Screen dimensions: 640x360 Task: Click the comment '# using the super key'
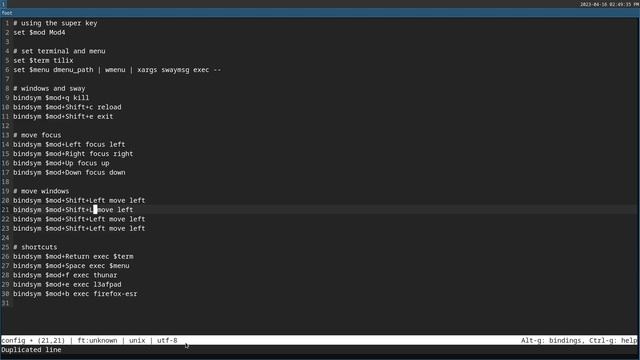coord(55,23)
